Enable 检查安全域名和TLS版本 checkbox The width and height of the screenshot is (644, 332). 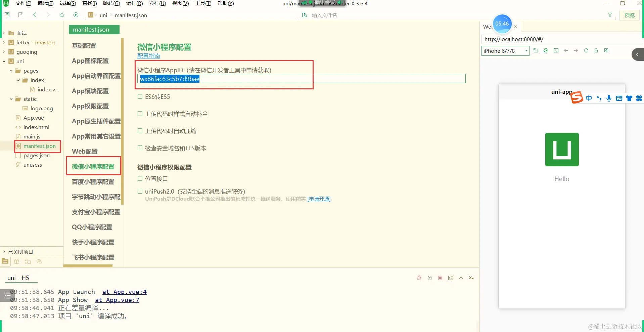point(140,148)
